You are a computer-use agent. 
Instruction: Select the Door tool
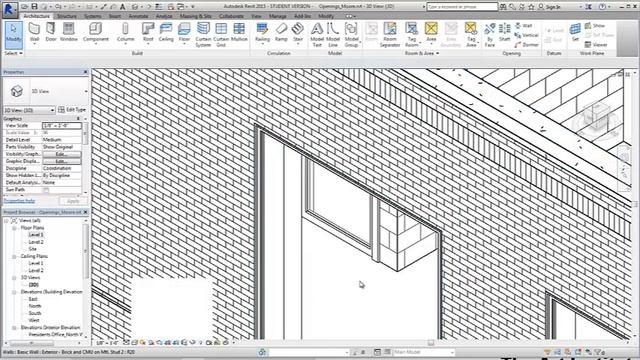[51, 33]
